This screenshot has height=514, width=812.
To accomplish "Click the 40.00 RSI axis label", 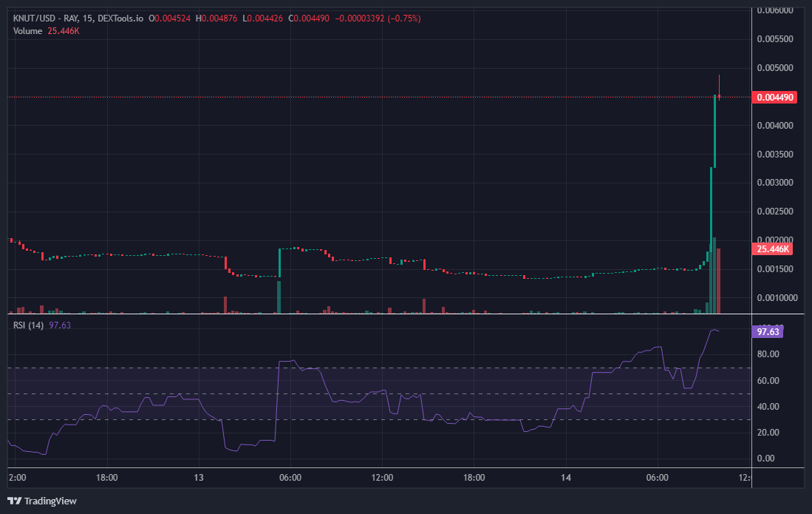I will (768, 407).
